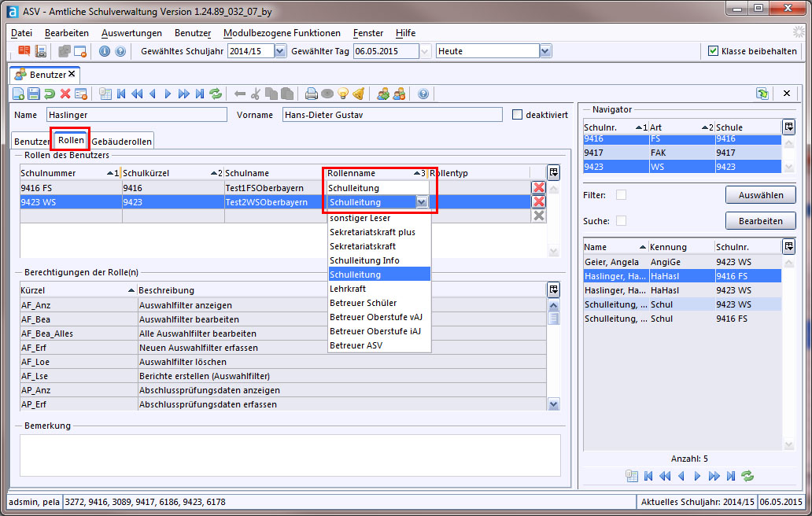Screen dimensions: 812x516
Task: Select the AF_Bea_Alles permission row
Action: pos(283,334)
